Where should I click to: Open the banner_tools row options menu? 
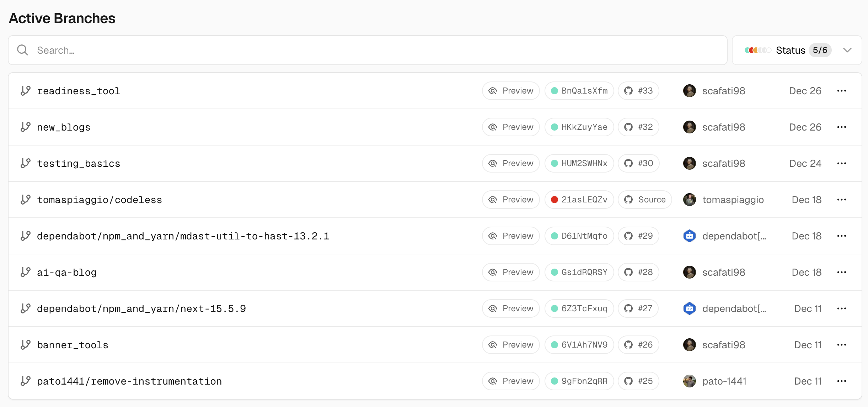(841, 345)
